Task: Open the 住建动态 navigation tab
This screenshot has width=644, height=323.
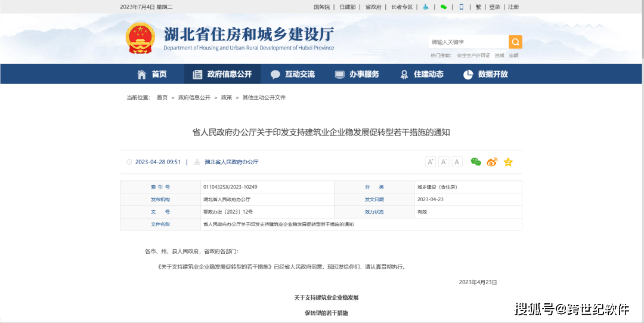Action: point(422,74)
